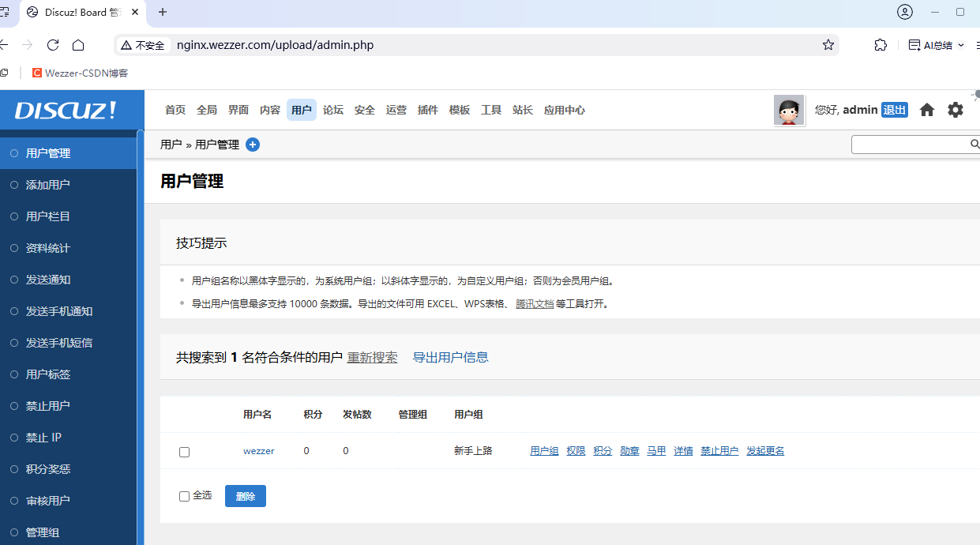The height and width of the screenshot is (545, 980).
Task: Select 资料统计 in the sidebar
Action: point(68,248)
